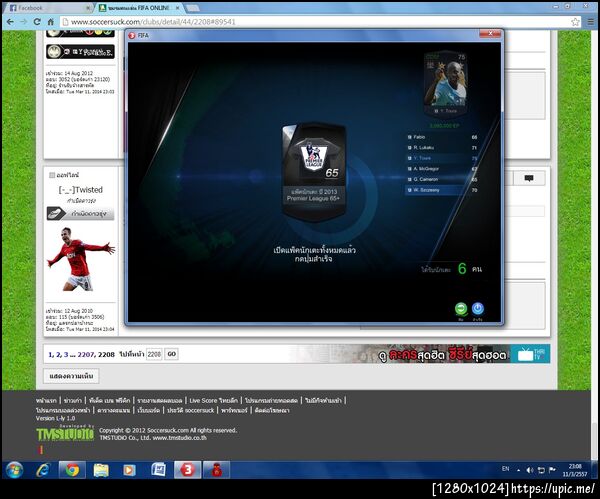Click the blue power button in FIFA window

(x=478, y=308)
